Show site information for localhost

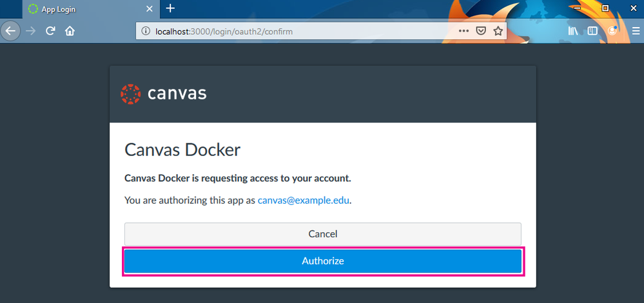coord(146,31)
